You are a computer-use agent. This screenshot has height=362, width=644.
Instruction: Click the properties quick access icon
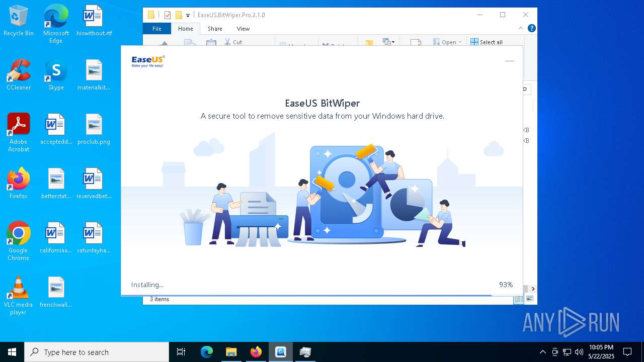click(168, 15)
